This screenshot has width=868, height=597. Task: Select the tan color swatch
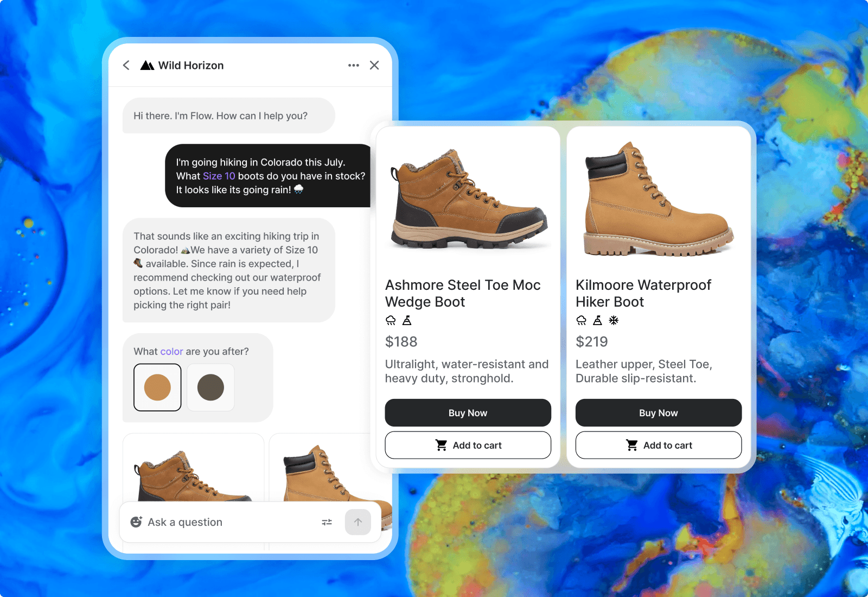pos(157,388)
